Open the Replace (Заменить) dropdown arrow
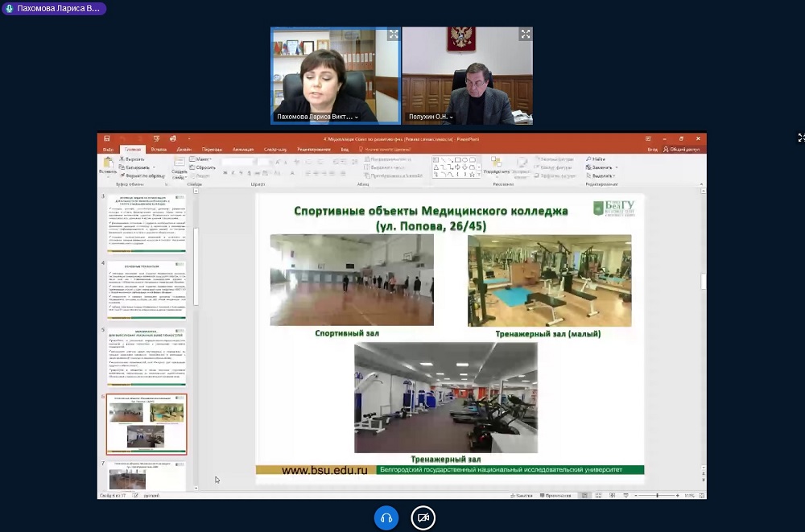The height and width of the screenshot is (532, 805). pyautogui.click(x=616, y=167)
